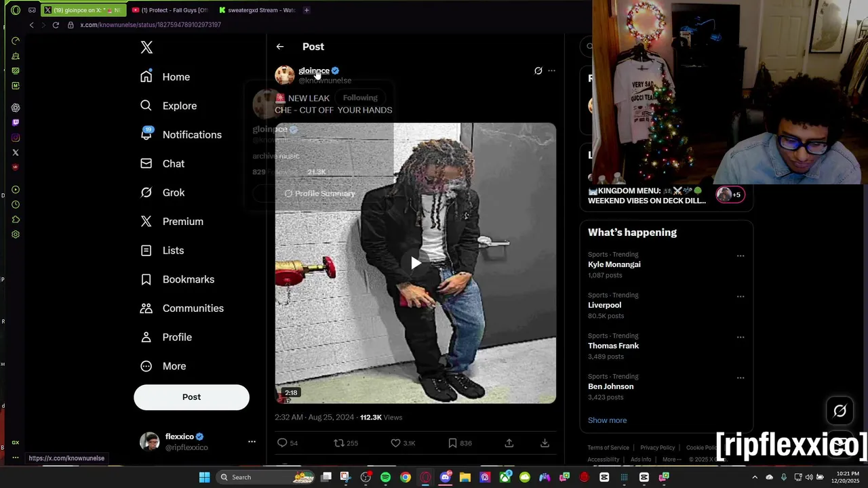Click the browser back arrow
The width and height of the screenshot is (868, 488).
(x=31, y=25)
